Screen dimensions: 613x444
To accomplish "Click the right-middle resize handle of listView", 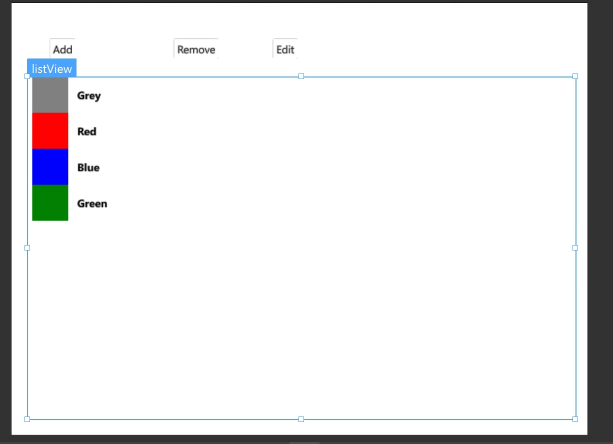I will coord(575,248).
